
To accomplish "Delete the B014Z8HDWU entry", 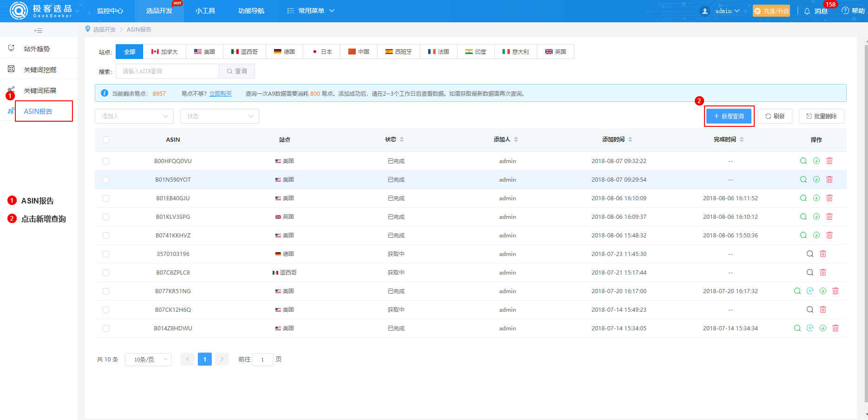I will (x=835, y=328).
